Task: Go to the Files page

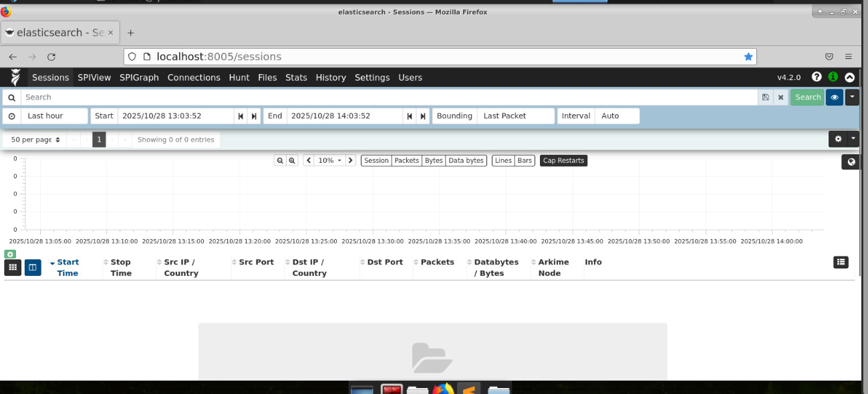Action: click(x=267, y=77)
